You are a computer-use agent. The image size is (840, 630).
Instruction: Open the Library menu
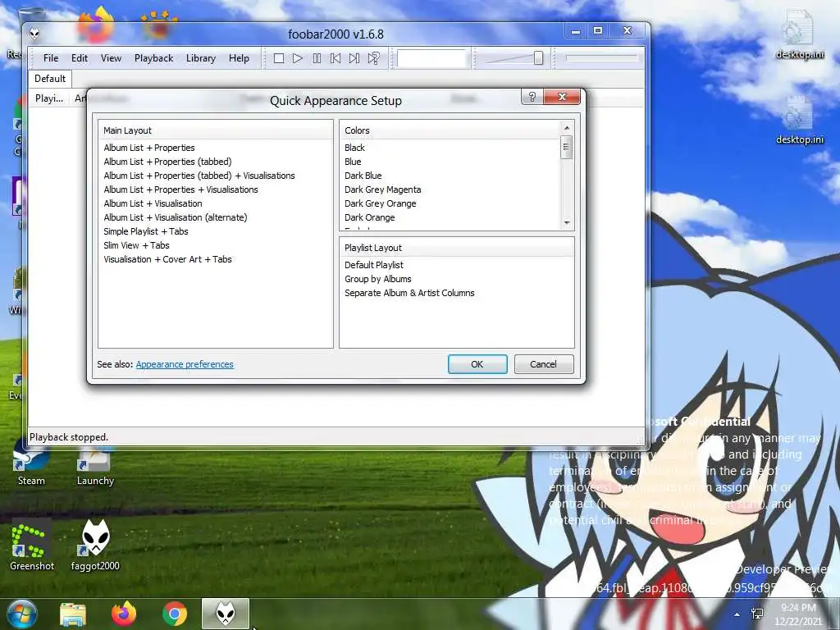(201, 58)
